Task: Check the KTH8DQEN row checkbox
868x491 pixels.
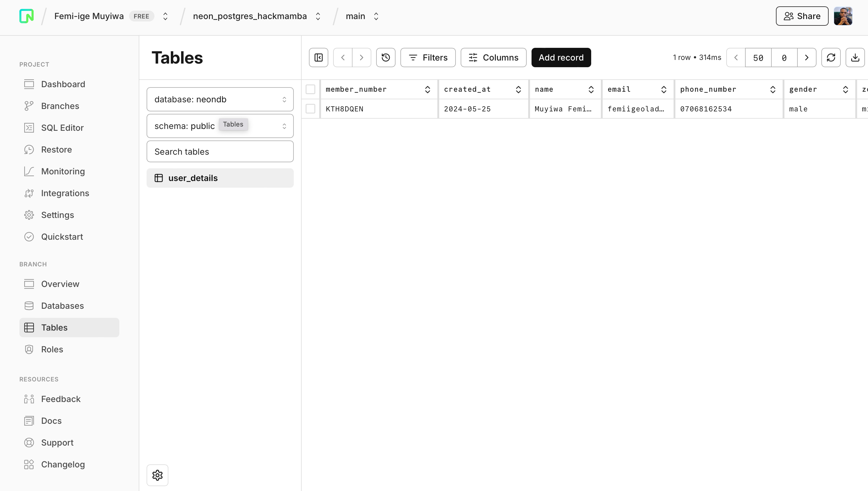Action: coord(310,109)
